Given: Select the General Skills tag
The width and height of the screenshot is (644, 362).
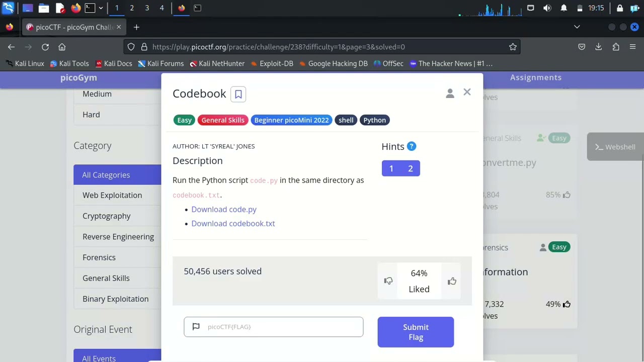Looking at the screenshot, I should (223, 120).
